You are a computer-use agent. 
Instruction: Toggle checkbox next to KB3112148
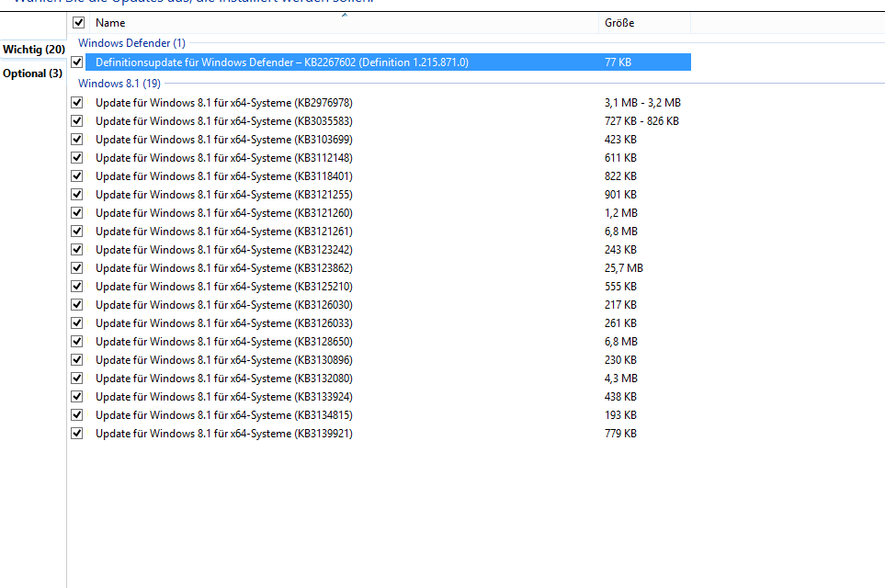77,157
